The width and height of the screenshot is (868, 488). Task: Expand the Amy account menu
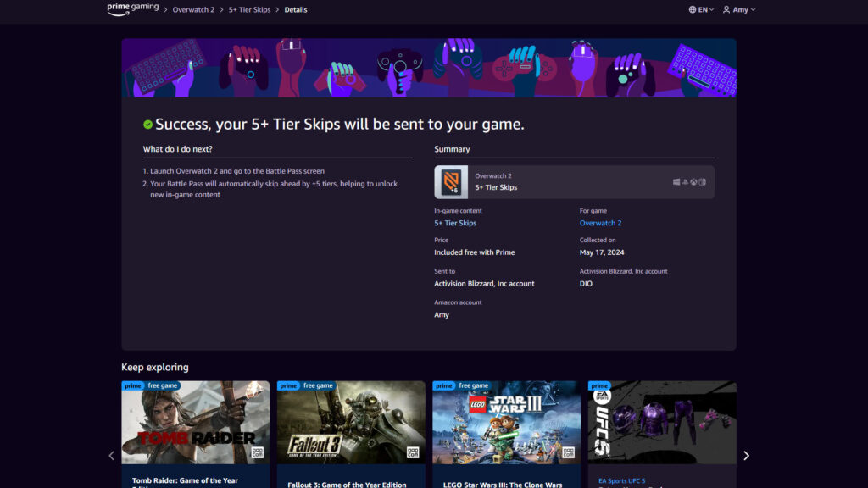tap(738, 10)
